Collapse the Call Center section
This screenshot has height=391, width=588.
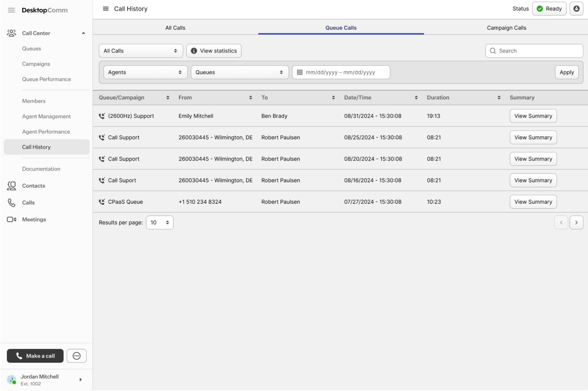pos(83,33)
